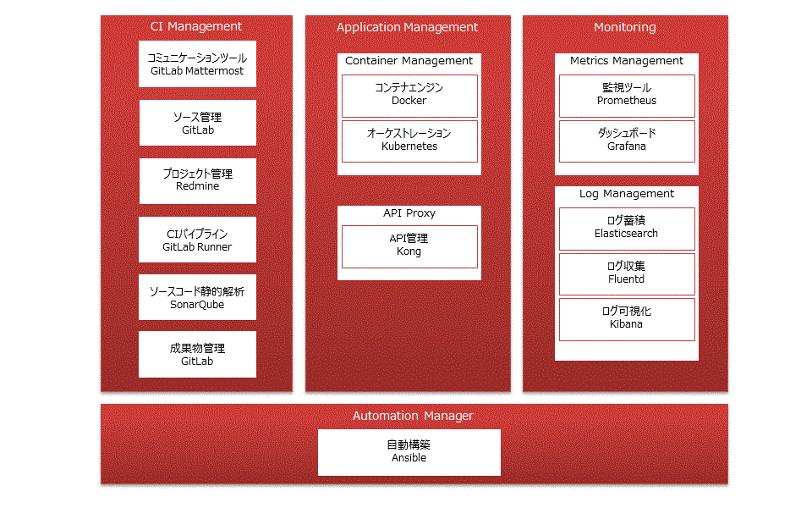Select the 自動構築 Ansible box
The image size is (812, 508).
coord(409,452)
